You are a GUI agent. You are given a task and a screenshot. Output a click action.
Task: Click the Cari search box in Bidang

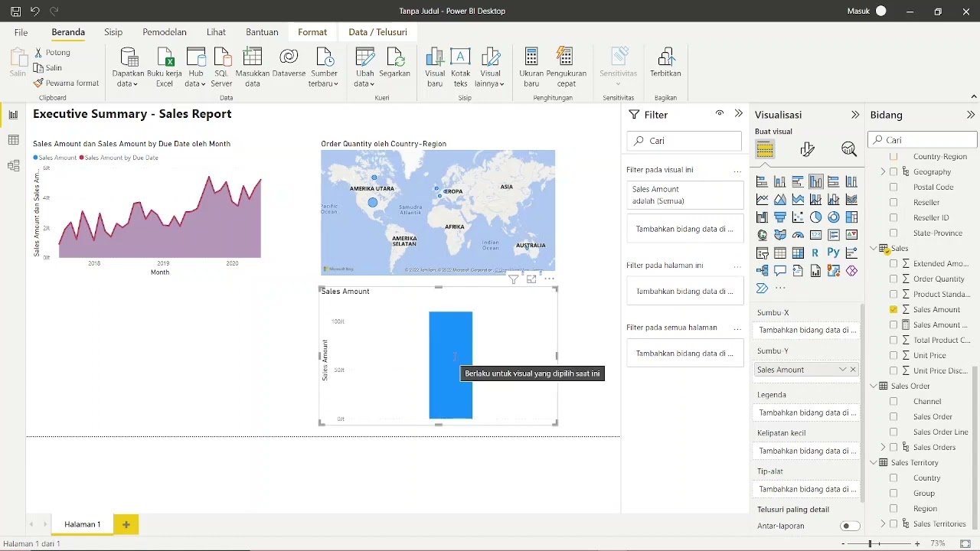[x=923, y=140]
